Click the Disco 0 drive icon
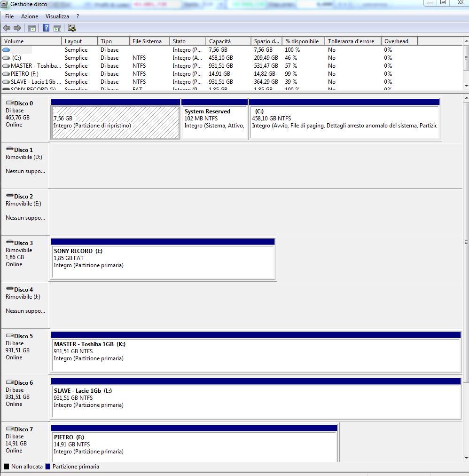Screen dimensions: 469x476 [x=10, y=103]
